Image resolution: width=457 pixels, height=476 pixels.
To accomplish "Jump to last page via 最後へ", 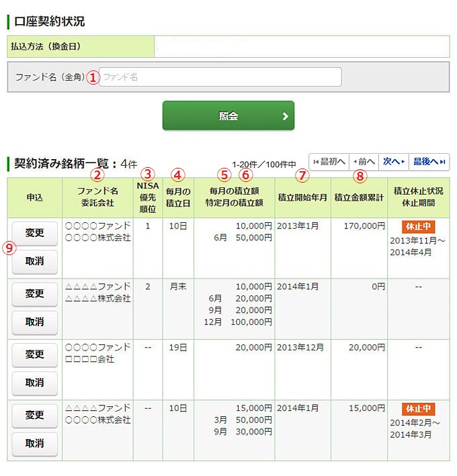I will tap(429, 162).
